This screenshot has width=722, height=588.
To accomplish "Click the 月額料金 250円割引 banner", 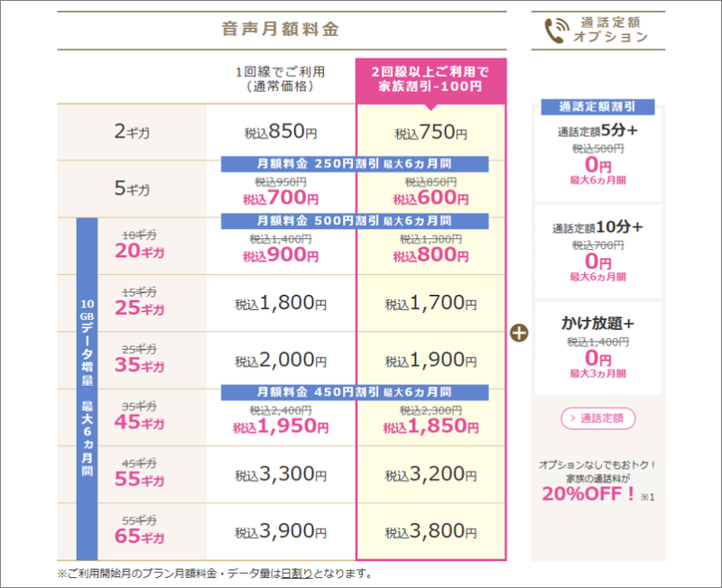I will (355, 164).
